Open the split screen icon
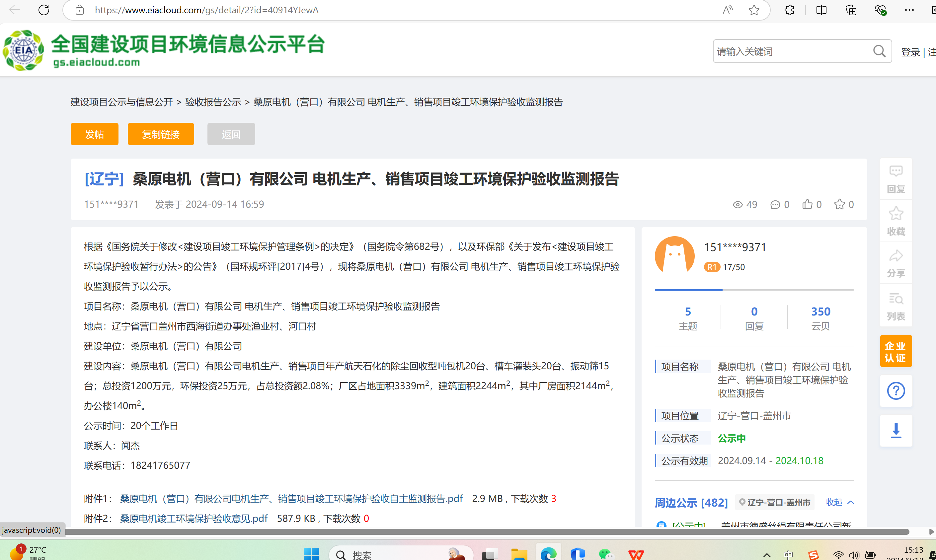This screenshot has height=560, width=936. pos(821,10)
